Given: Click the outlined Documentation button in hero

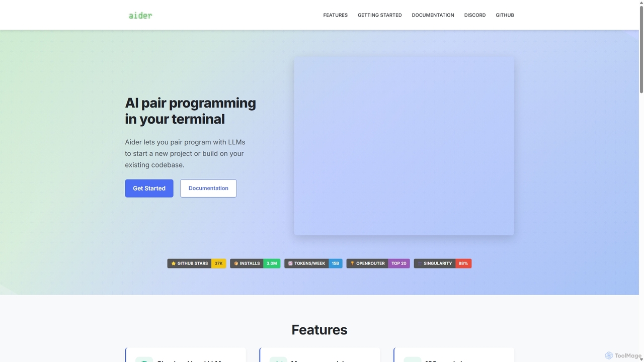Looking at the screenshot, I should 208,189.
